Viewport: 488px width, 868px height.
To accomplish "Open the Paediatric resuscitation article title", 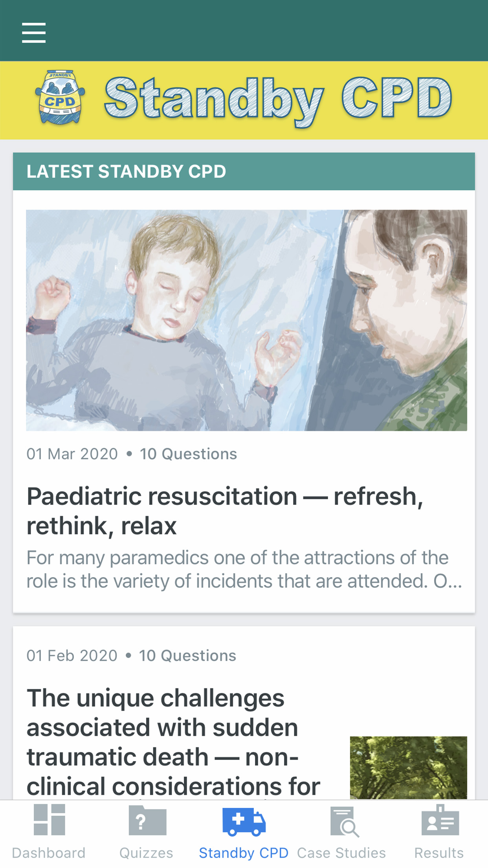I will point(225,511).
